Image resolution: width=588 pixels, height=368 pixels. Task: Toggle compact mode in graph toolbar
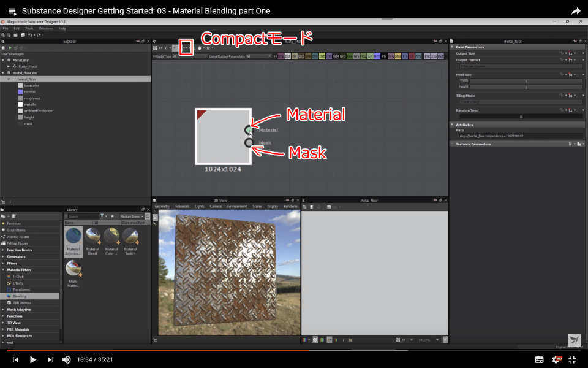[186, 48]
